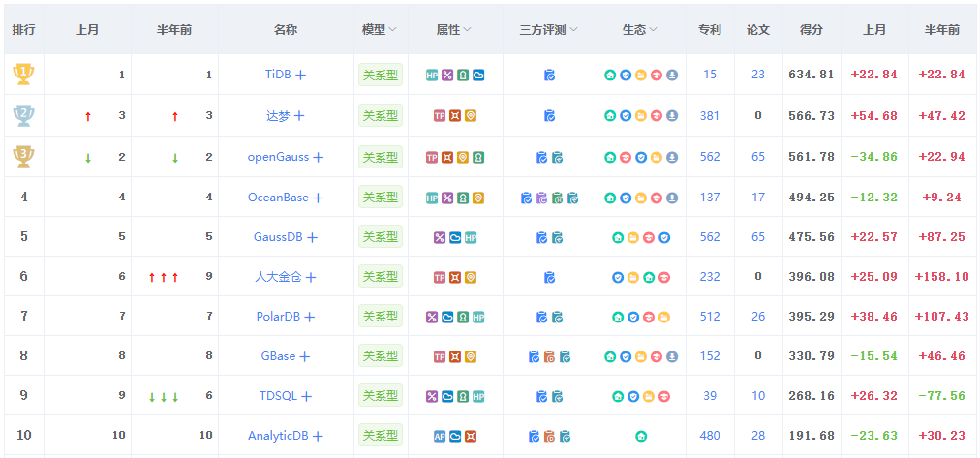The image size is (980, 458).
Task: Click the green home icon in TiDB row
Action: (610, 75)
